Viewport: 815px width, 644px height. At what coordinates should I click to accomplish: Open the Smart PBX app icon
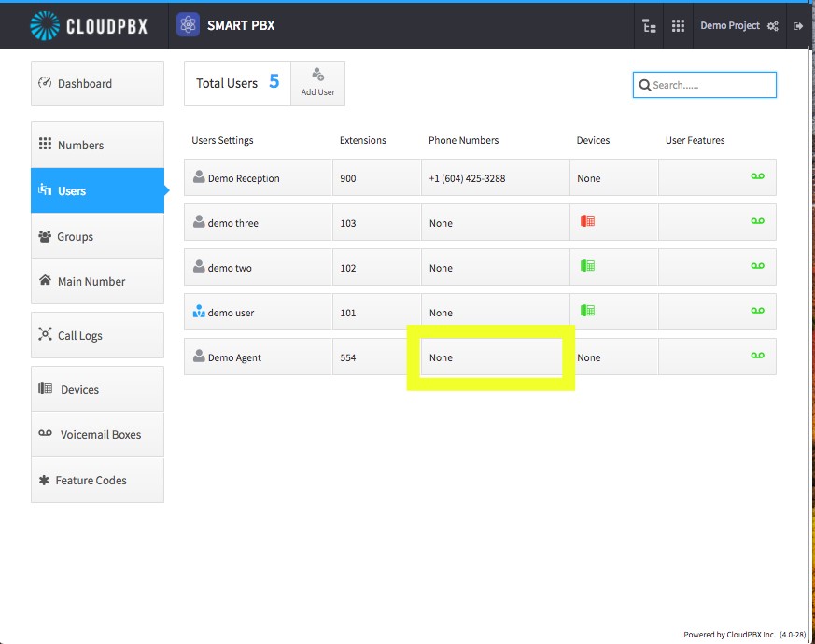(x=189, y=25)
